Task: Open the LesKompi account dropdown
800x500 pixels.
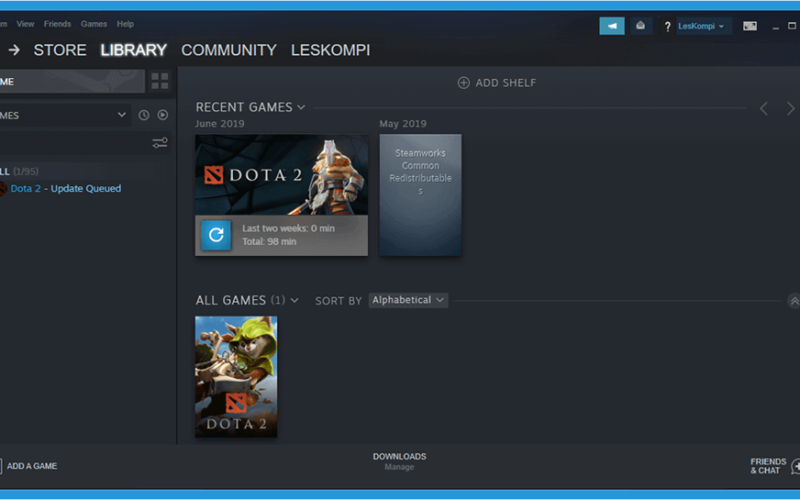Action: (703, 26)
